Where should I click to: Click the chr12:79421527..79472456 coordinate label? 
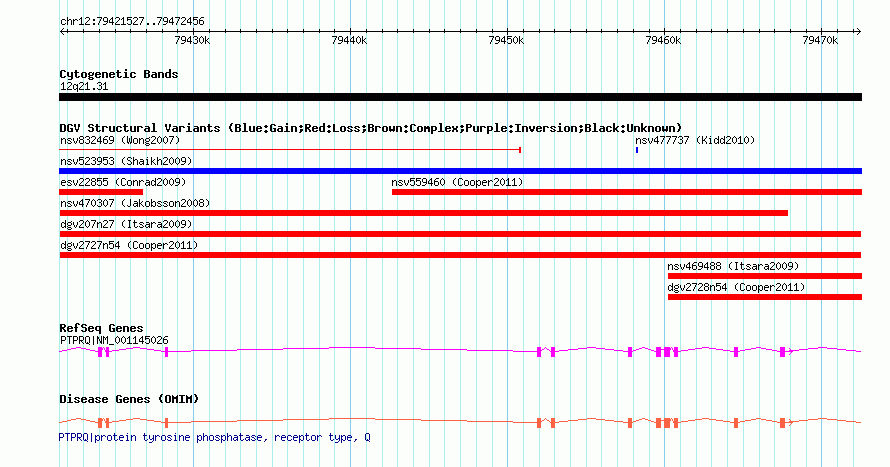coord(132,22)
